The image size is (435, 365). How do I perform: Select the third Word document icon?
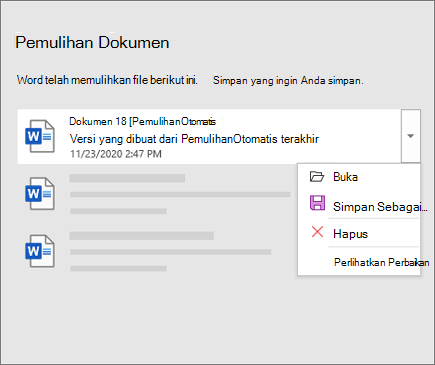(40, 251)
